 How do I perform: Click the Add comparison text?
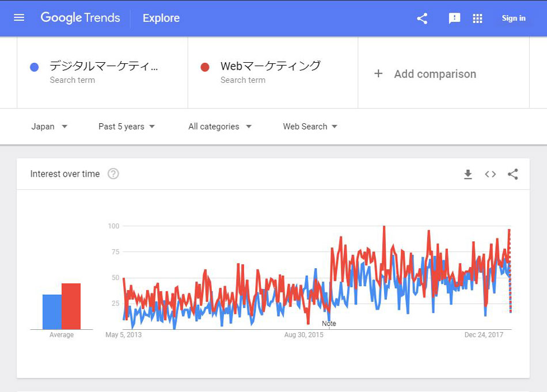coord(435,74)
